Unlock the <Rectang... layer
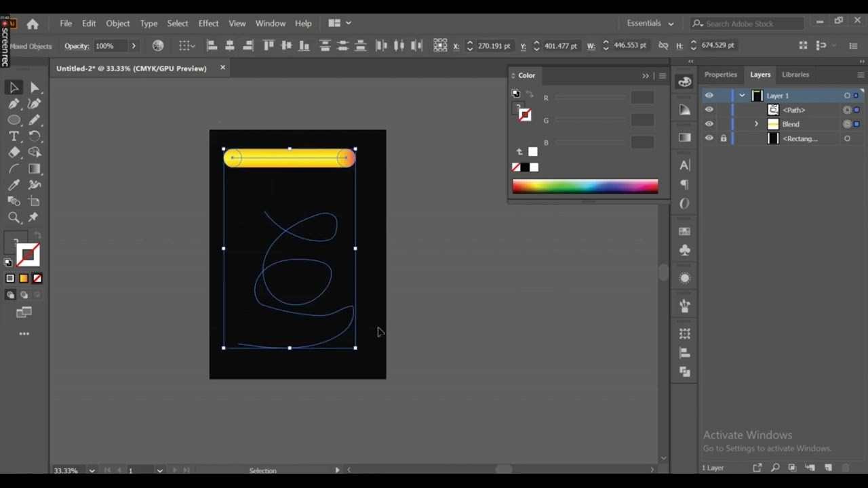Image resolution: width=868 pixels, height=488 pixels. (724, 138)
